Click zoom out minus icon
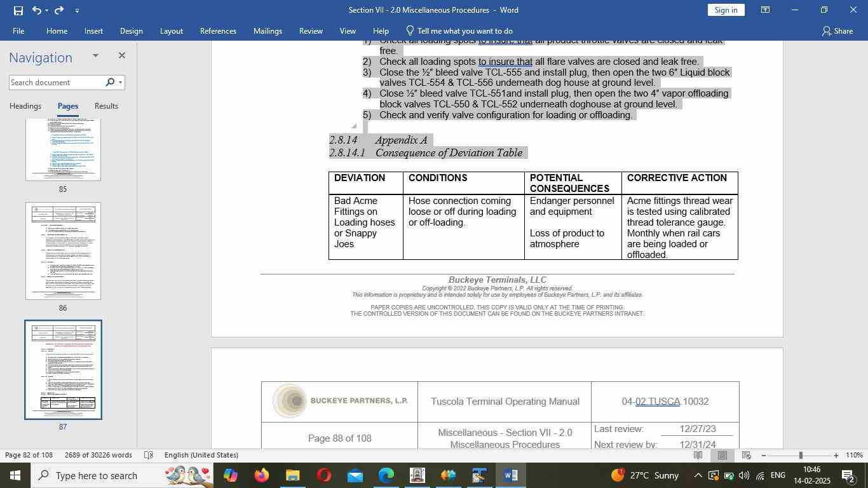The height and width of the screenshot is (488, 868). point(764,456)
